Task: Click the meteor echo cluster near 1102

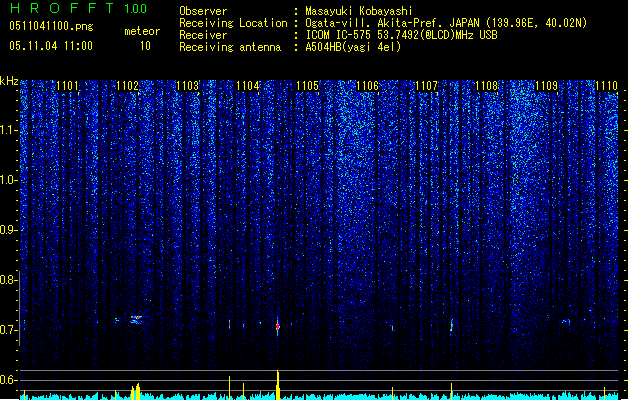Action: click(136, 319)
